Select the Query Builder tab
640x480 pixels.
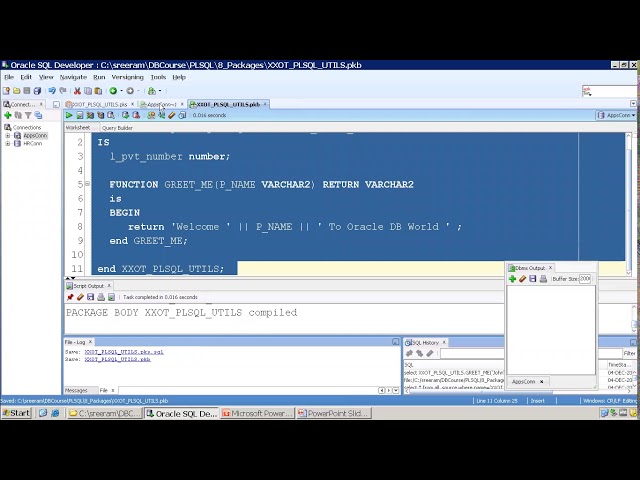pos(117,128)
